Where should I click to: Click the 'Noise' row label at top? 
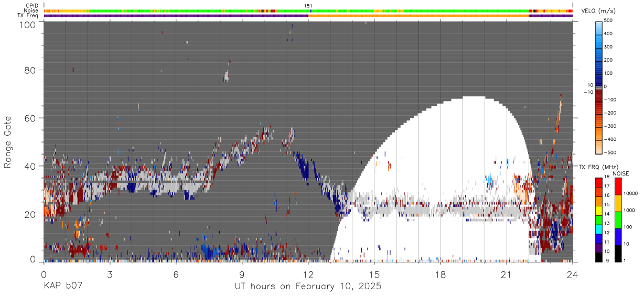click(31, 10)
